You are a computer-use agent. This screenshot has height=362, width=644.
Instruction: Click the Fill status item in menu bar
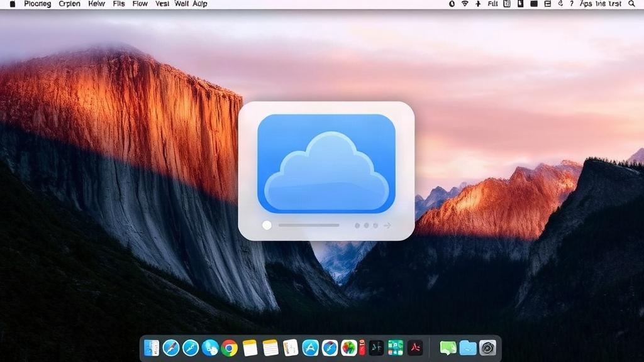492,4
